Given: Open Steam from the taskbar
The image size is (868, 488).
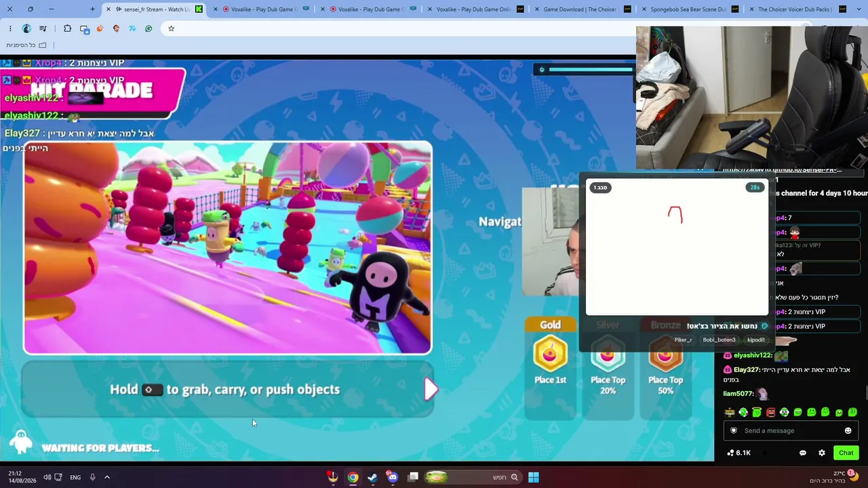Looking at the screenshot, I should click(x=372, y=477).
